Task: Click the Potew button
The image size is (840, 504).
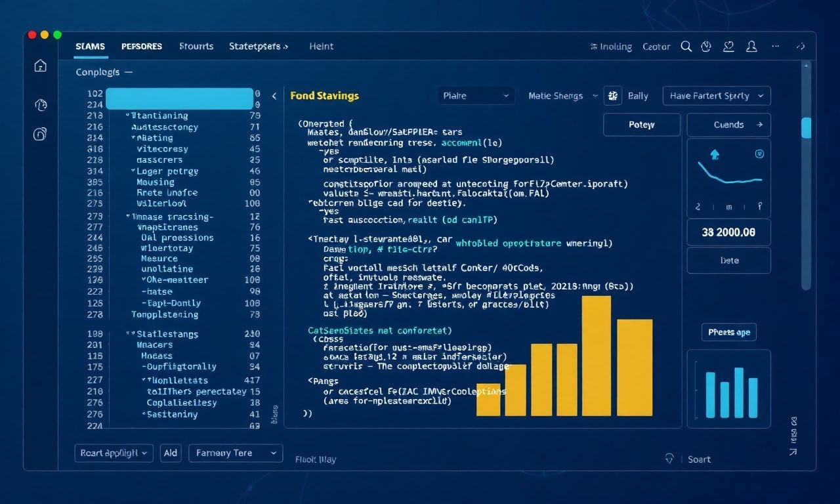Action: [641, 125]
